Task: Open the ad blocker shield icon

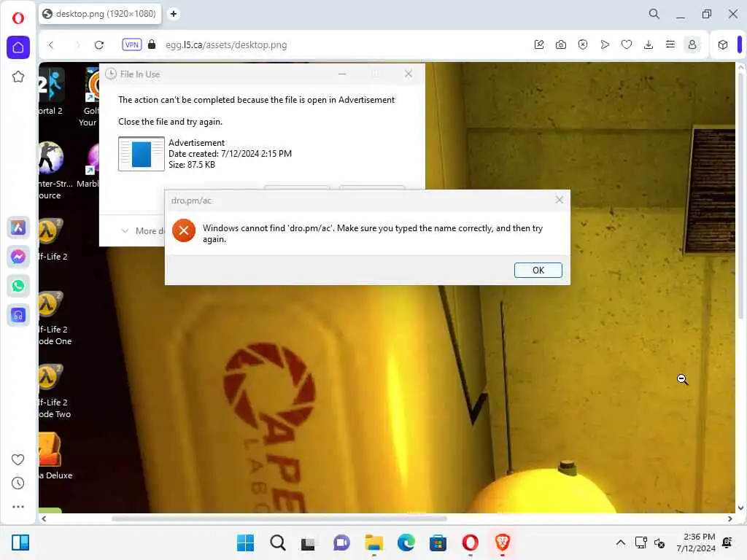Action: tap(583, 44)
